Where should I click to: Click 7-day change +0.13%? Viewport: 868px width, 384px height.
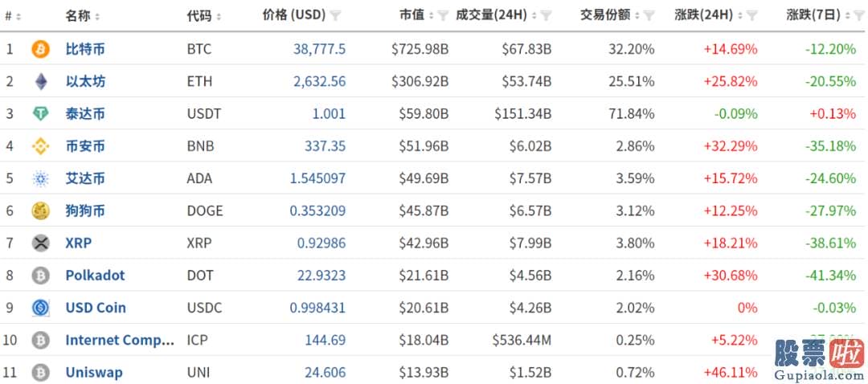pos(833,114)
